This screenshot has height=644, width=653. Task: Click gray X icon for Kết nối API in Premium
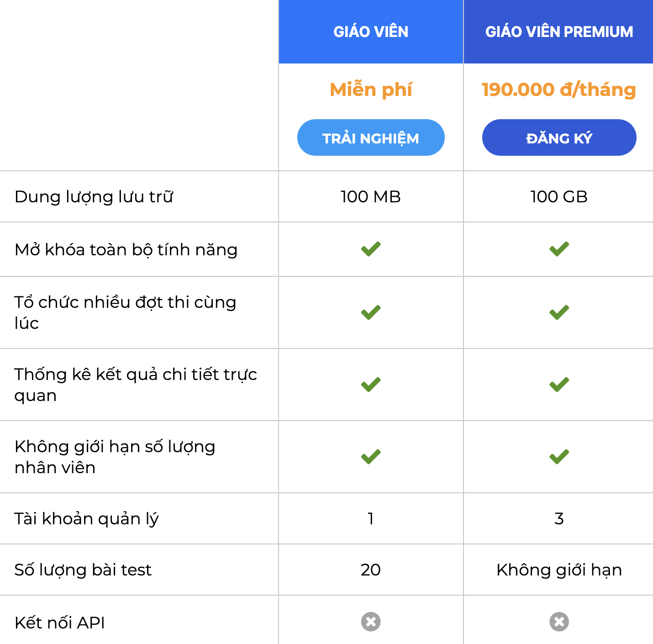(559, 622)
